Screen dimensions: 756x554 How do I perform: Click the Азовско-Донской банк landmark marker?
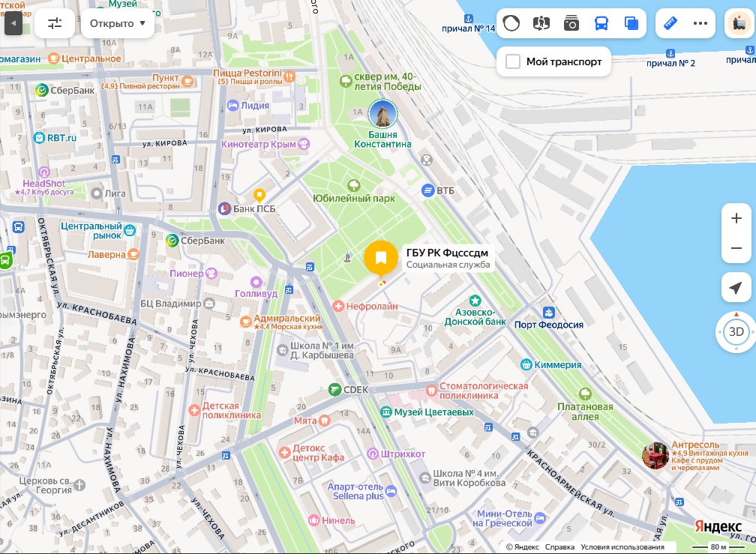pyautogui.click(x=475, y=301)
